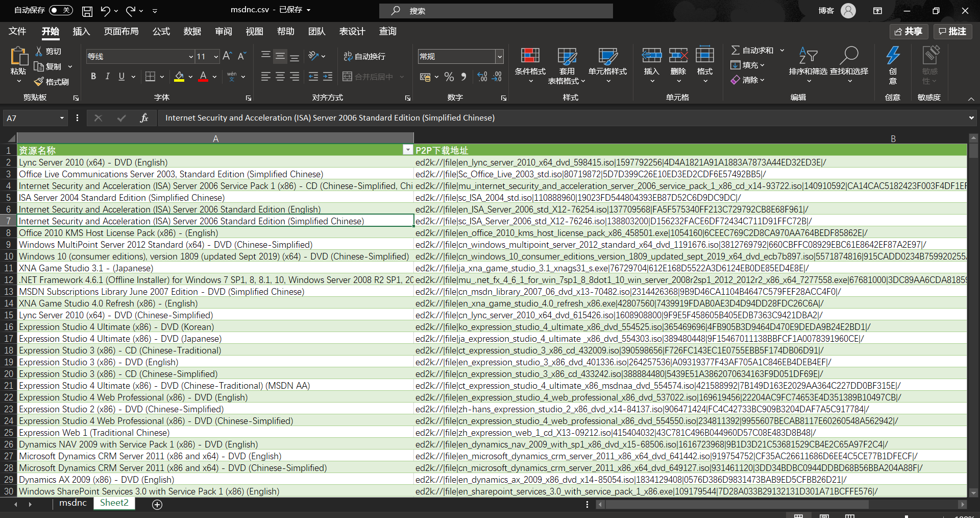Viewport: 980px width, 518px height.
Task: Switch to the 数据 tab
Action: (192, 31)
